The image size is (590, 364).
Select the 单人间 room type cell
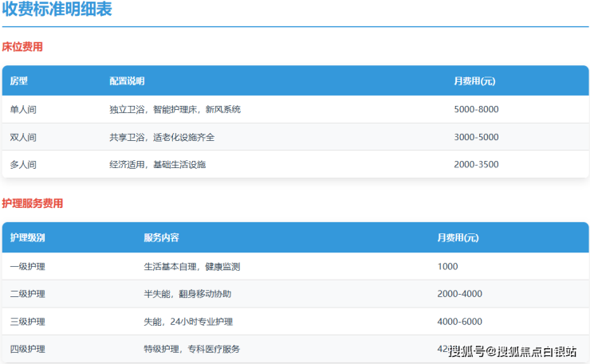[23, 109]
